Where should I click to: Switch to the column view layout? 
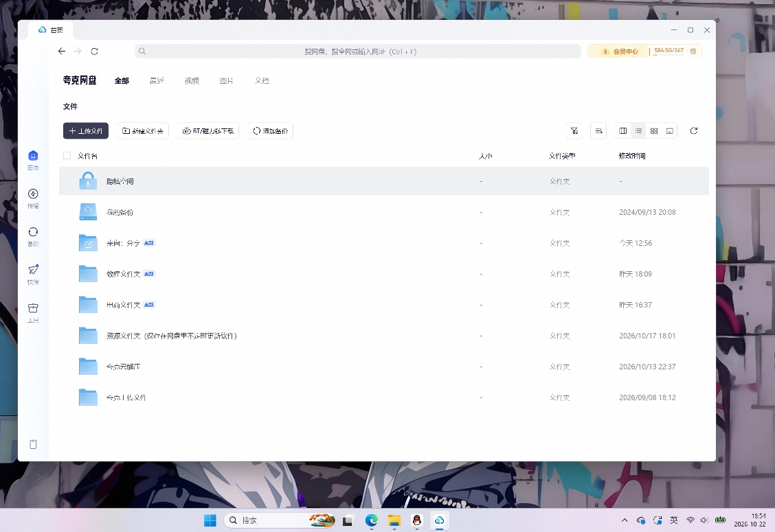pyautogui.click(x=622, y=131)
